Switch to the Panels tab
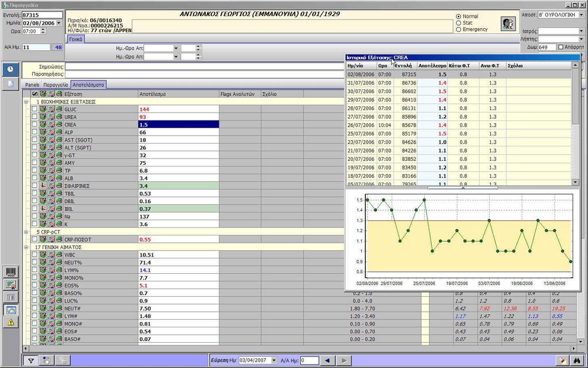Image resolution: width=588 pixels, height=368 pixels. [x=32, y=85]
